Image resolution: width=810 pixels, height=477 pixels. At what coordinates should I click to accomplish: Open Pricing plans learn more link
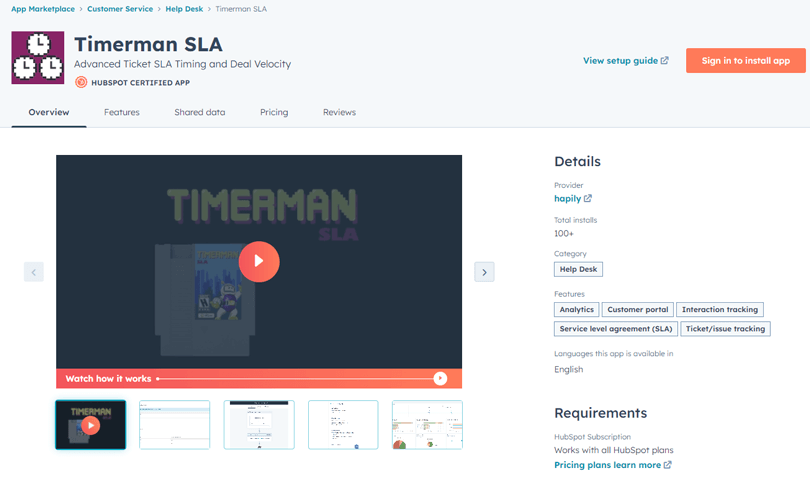pos(608,465)
